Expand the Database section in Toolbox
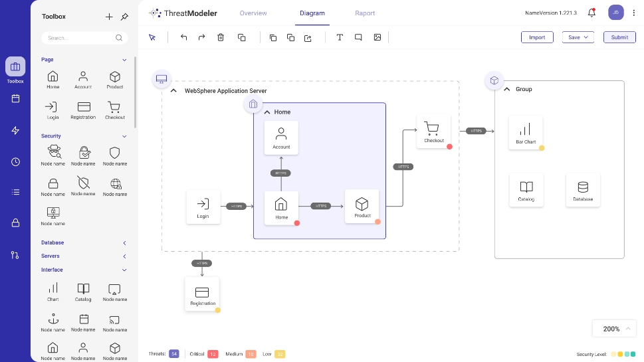The height and width of the screenshot is (362, 644). pyautogui.click(x=124, y=243)
